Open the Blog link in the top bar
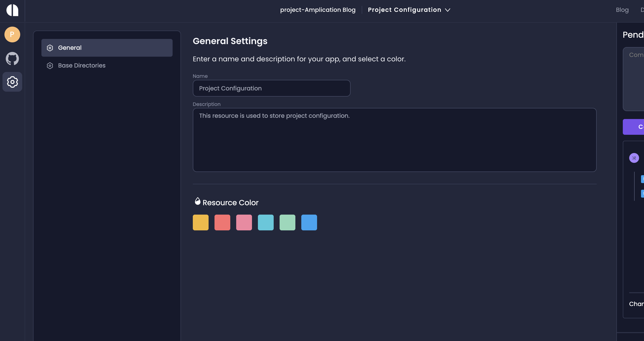This screenshot has width=644, height=341. click(622, 10)
